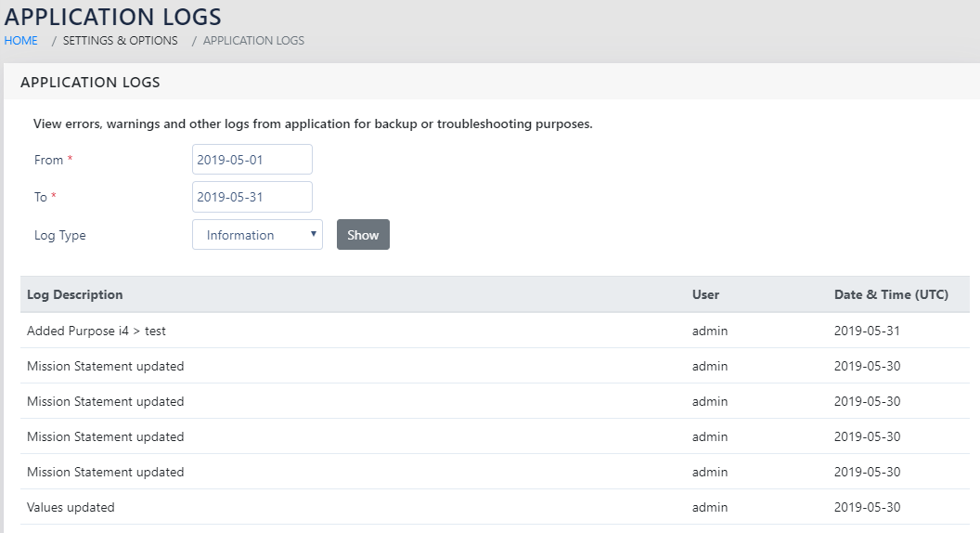This screenshot has width=980, height=533.
Task: Open Settings & Options breadcrumb
Action: pyautogui.click(x=120, y=41)
